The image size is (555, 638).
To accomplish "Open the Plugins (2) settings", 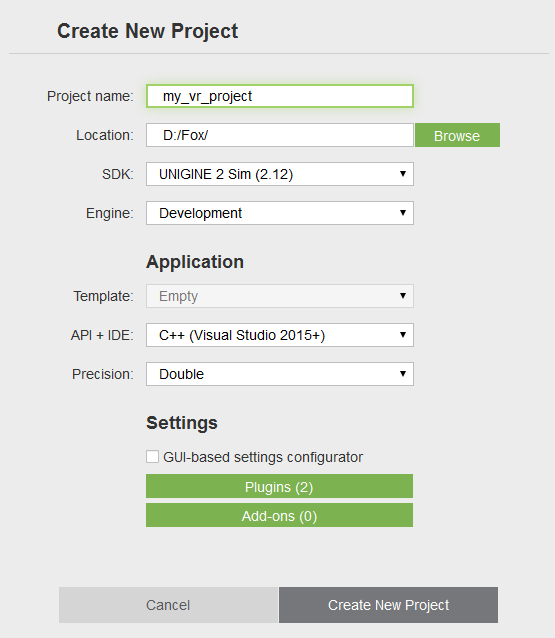I will pos(280,486).
